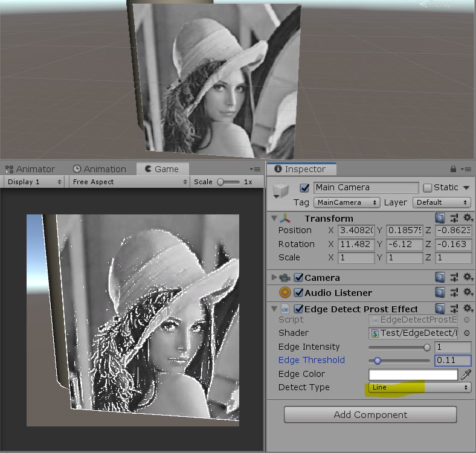The width and height of the screenshot is (476, 453).
Task: Open the Static options dropdown arrow
Action: click(466, 188)
